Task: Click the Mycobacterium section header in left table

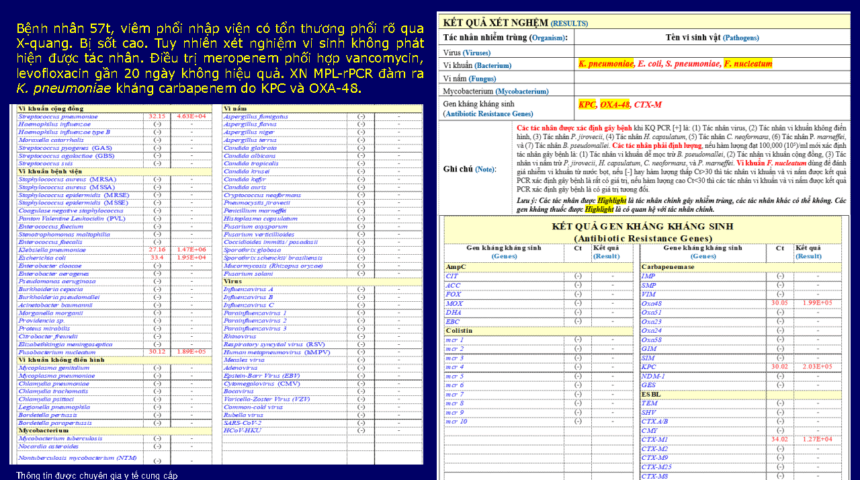Action: pos(44,431)
